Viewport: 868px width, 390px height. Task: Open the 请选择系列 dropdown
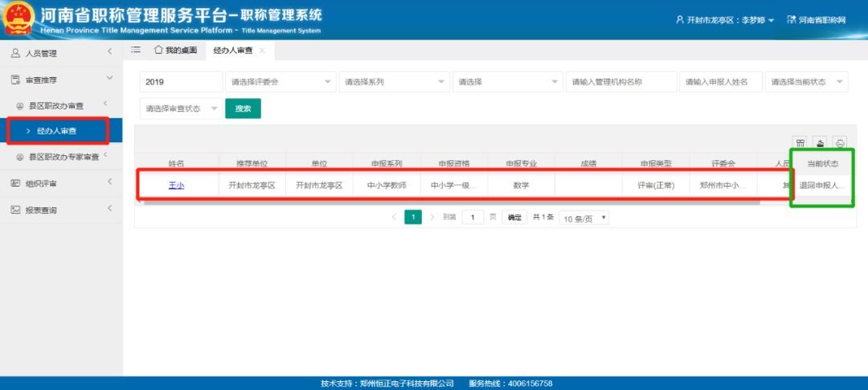click(x=394, y=81)
